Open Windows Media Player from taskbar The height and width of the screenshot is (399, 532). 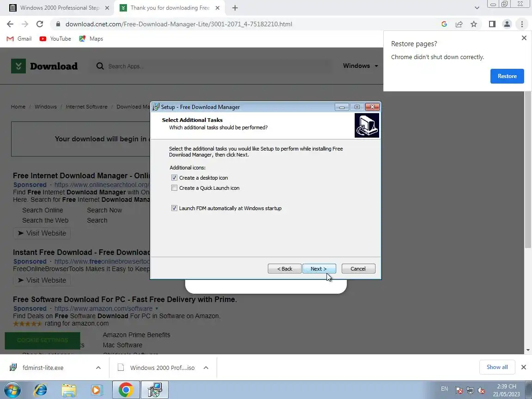[97, 390]
